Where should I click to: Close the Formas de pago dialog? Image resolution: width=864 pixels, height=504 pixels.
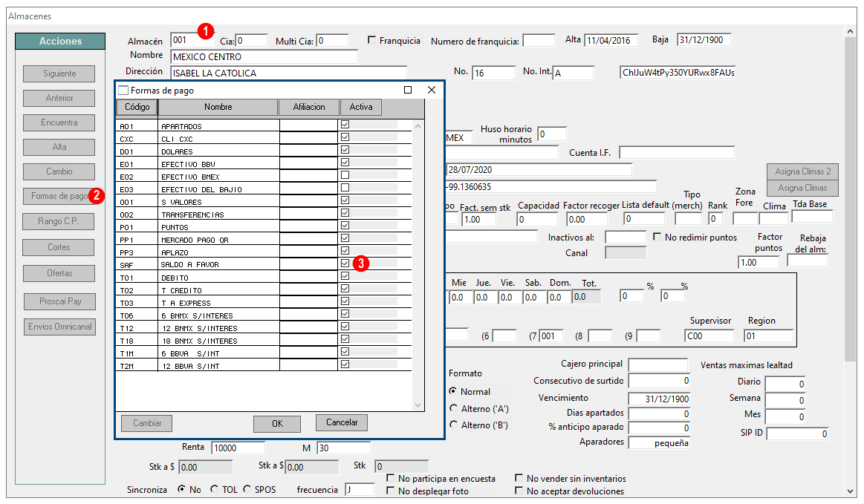(x=432, y=90)
